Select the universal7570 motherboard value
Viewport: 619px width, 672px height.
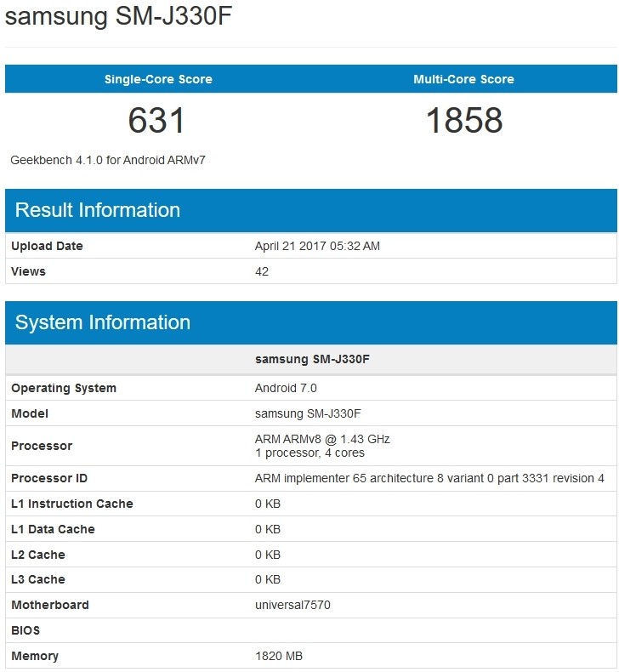(x=292, y=605)
